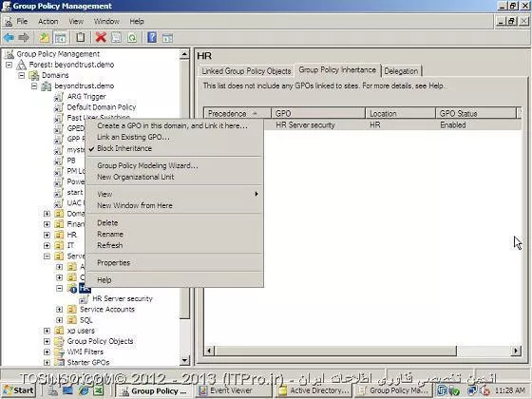Sort by the Location column header
This screenshot has height=399, width=532.
[400, 113]
